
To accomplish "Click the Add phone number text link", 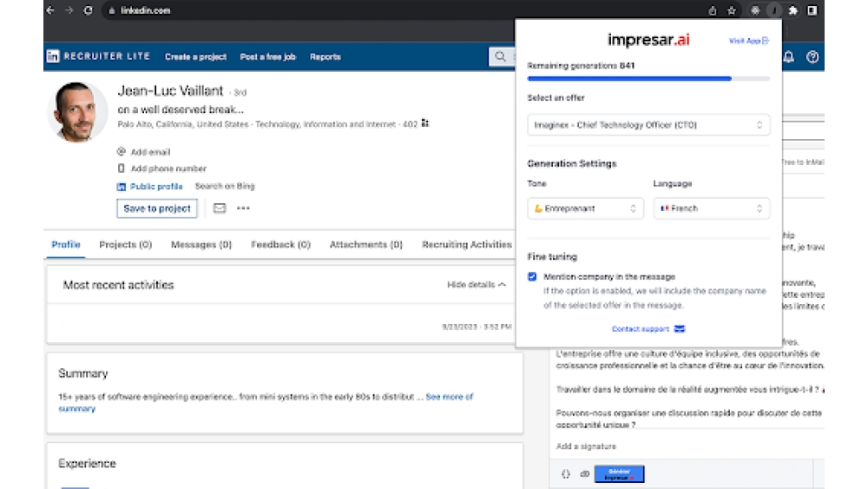I will click(x=168, y=169).
